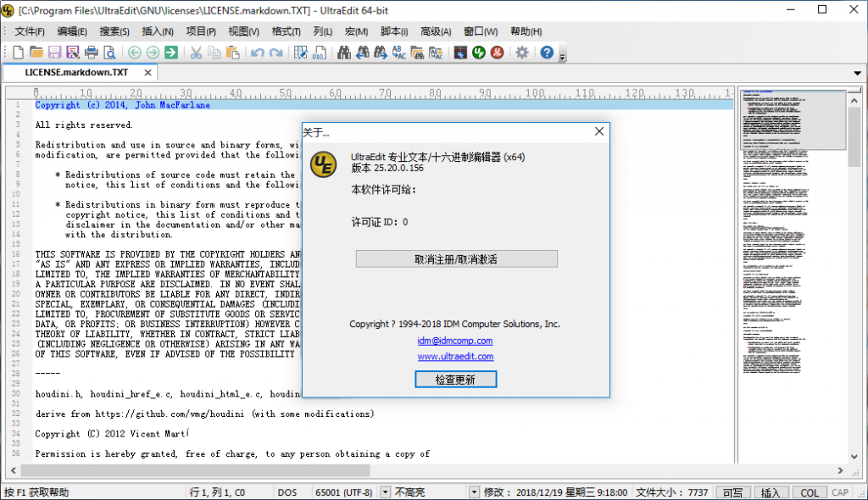
Task: Undo the last action
Action: click(x=258, y=53)
